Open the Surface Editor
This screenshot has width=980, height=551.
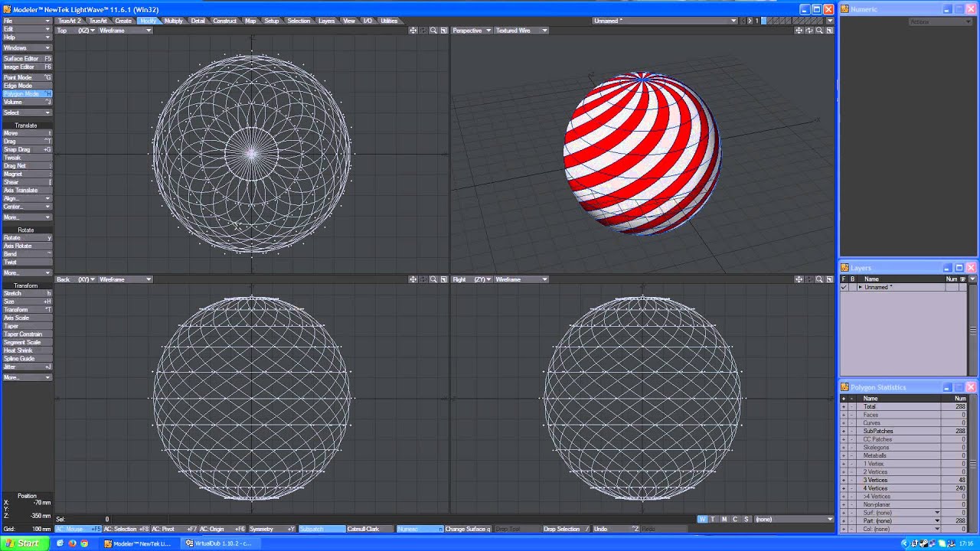(27, 58)
